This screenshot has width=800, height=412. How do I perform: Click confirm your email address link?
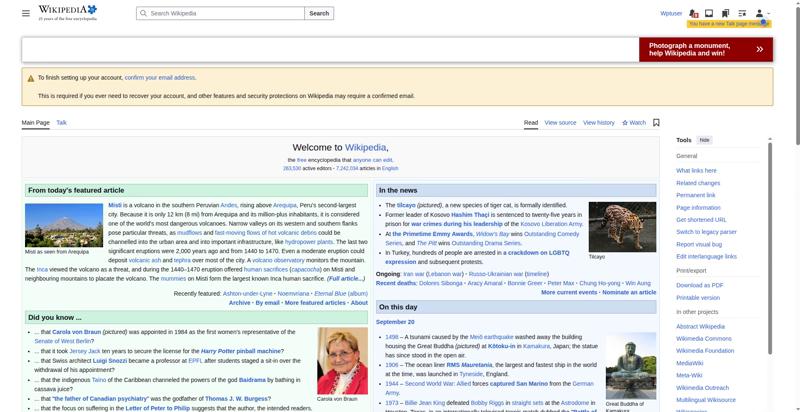[160, 78]
